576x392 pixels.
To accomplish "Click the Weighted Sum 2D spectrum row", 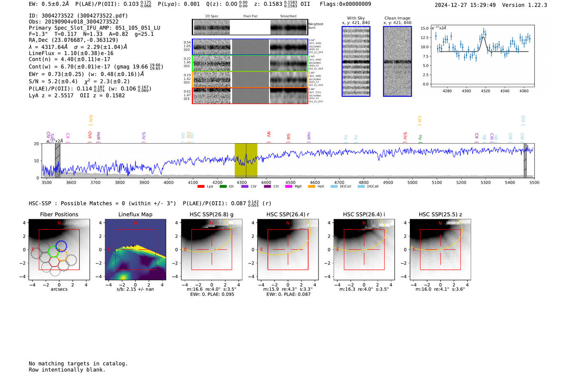I will click(x=250, y=27).
